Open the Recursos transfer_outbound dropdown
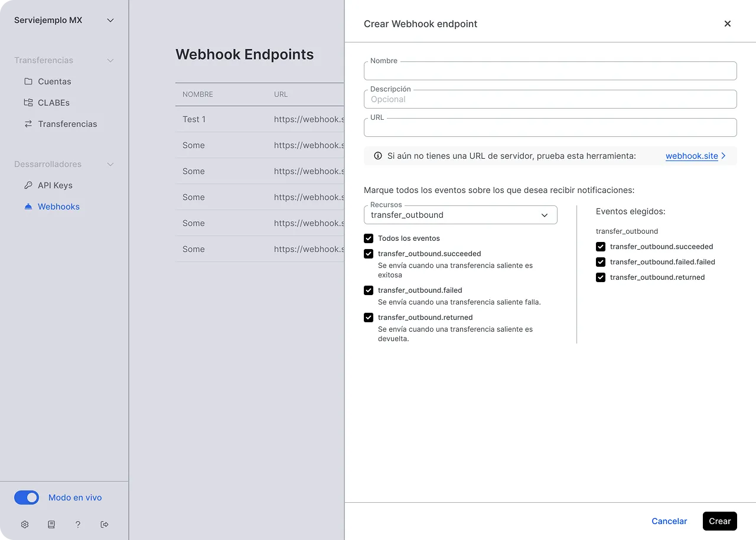This screenshot has width=756, height=540. [461, 215]
